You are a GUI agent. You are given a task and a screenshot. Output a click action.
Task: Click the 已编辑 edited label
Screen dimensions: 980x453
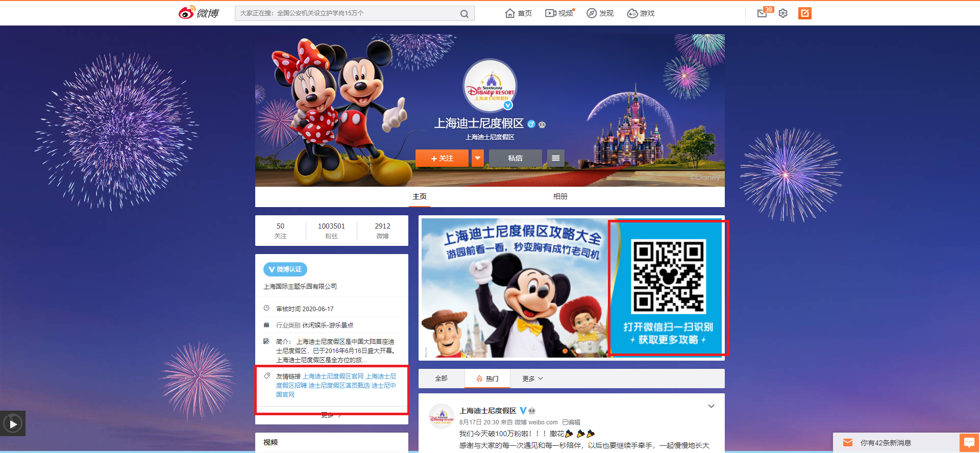(571, 422)
